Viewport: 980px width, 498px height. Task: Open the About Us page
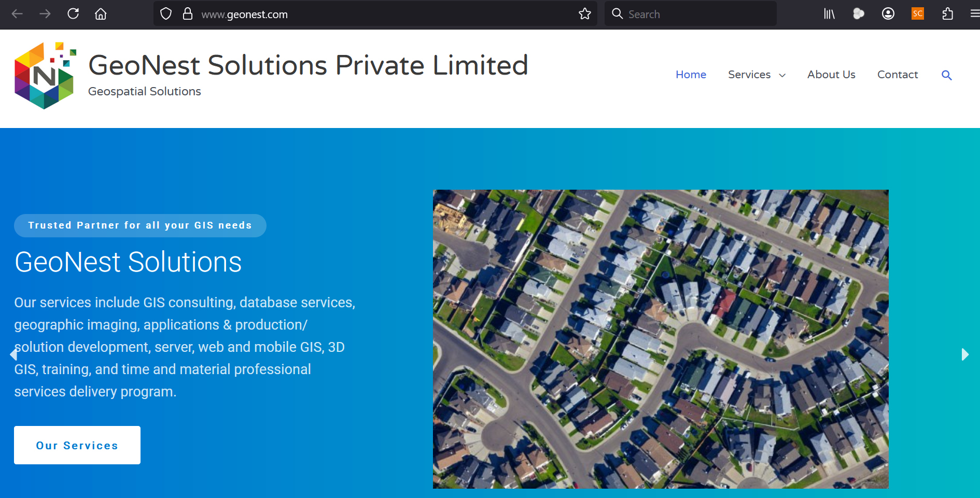(x=831, y=75)
